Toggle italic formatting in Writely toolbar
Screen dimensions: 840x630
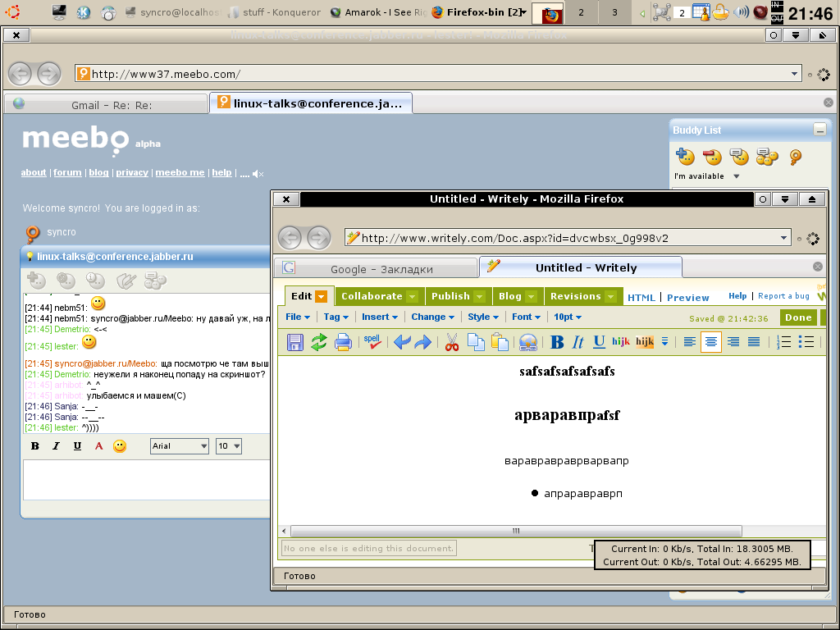coord(578,342)
